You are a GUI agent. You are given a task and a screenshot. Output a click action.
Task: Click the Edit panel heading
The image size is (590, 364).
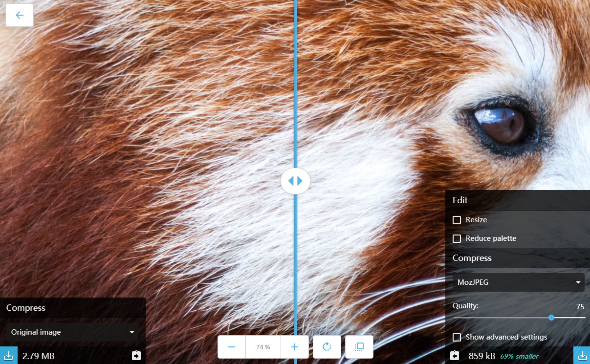pos(460,200)
